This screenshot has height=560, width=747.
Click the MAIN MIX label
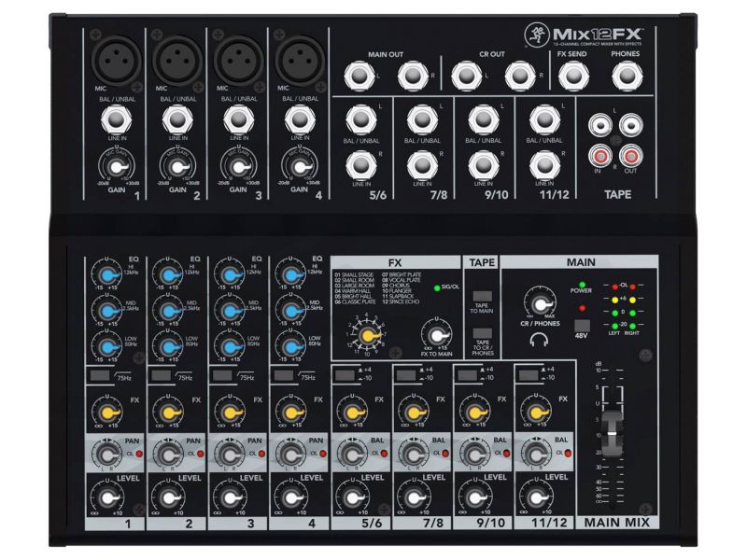pos(617,523)
